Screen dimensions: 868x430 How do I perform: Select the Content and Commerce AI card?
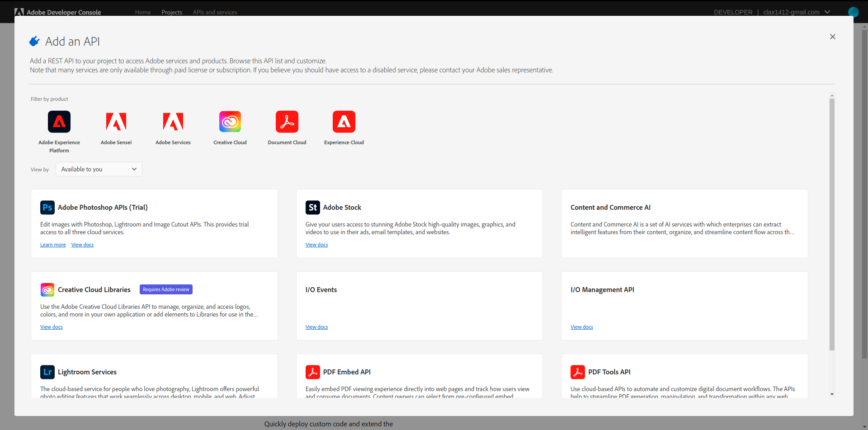coord(684,223)
